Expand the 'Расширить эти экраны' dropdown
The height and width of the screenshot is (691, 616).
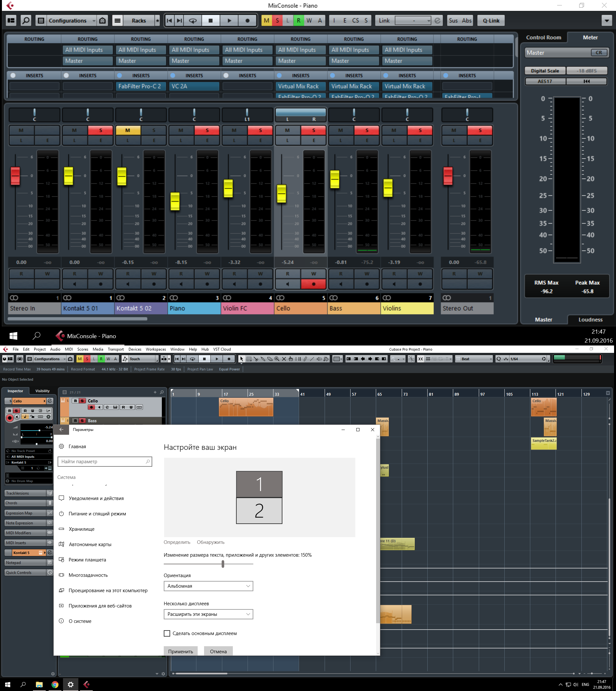208,614
